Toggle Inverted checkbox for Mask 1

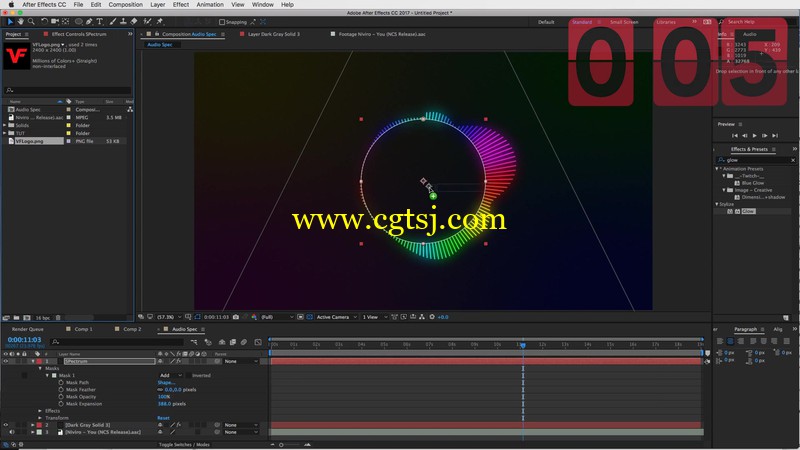(188, 376)
